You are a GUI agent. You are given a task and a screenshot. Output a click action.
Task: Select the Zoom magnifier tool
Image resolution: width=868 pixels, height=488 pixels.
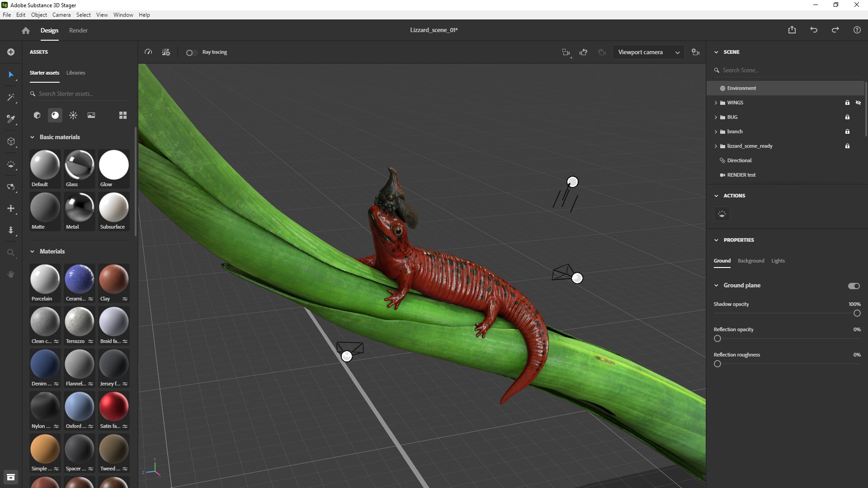pyautogui.click(x=11, y=253)
